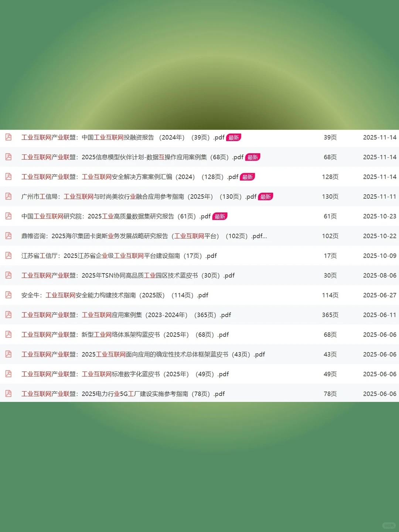399x532 pixels.
Task: Open 2025信息模型伙伴计划-数据互操作应用案例集 pdf
Action: (132, 157)
